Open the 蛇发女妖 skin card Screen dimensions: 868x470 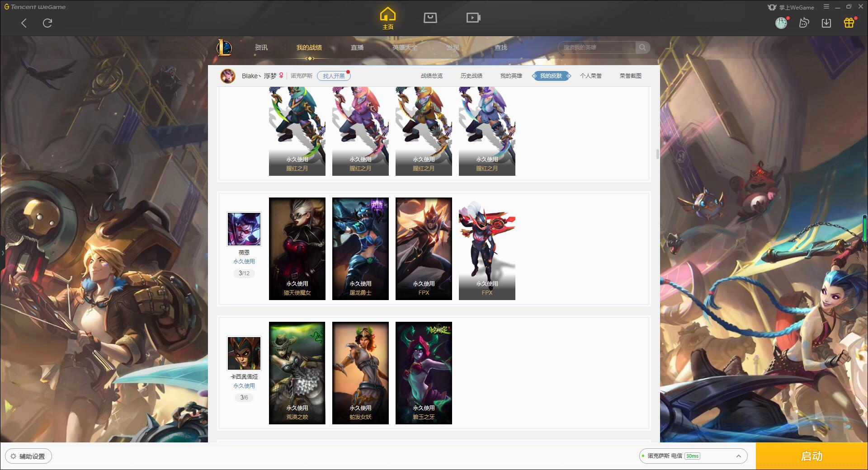[x=360, y=373]
